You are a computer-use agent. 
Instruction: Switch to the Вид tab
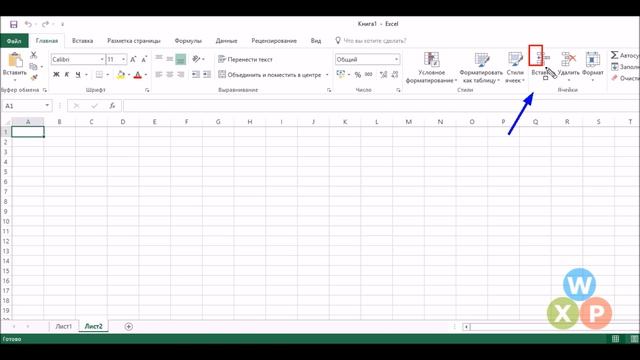[x=316, y=41]
